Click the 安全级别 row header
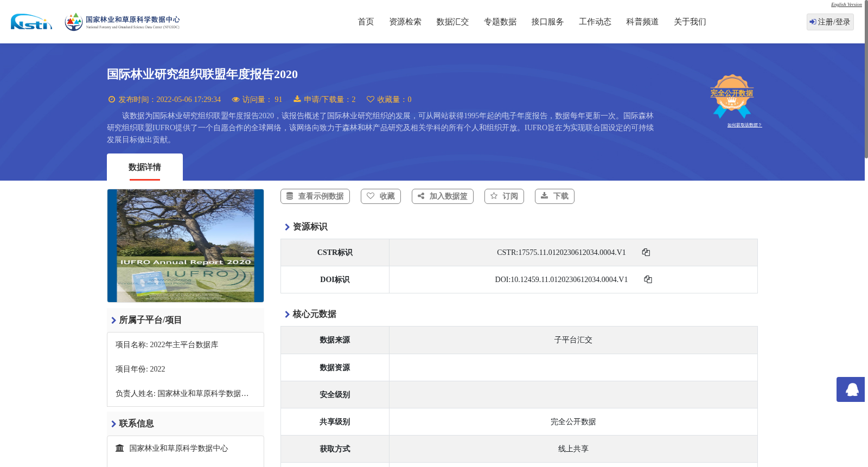The width and height of the screenshot is (868, 467). (x=335, y=394)
